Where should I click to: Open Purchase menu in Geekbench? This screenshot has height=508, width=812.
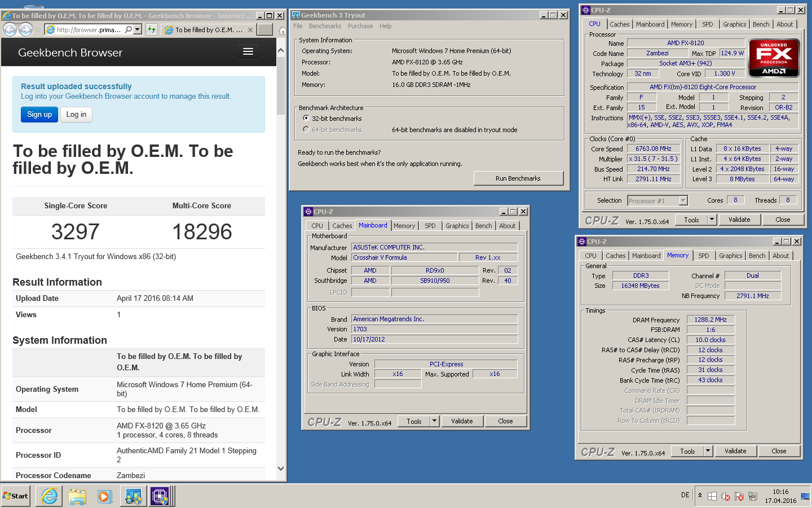coord(360,26)
